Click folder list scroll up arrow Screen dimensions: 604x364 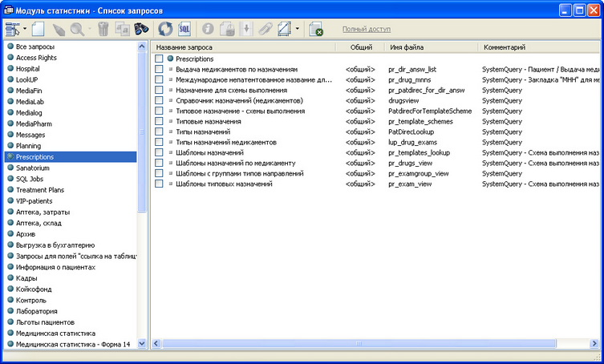[142, 47]
